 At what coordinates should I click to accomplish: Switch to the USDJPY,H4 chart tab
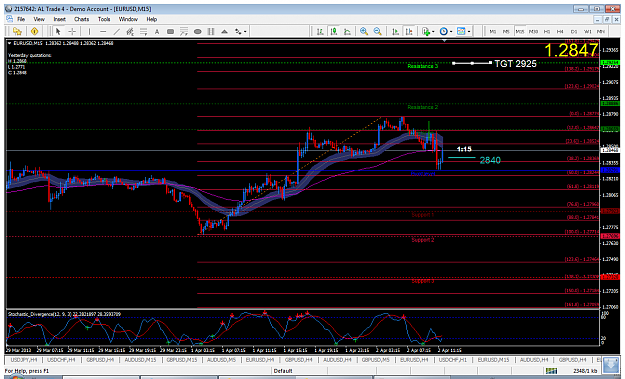click(x=24, y=360)
